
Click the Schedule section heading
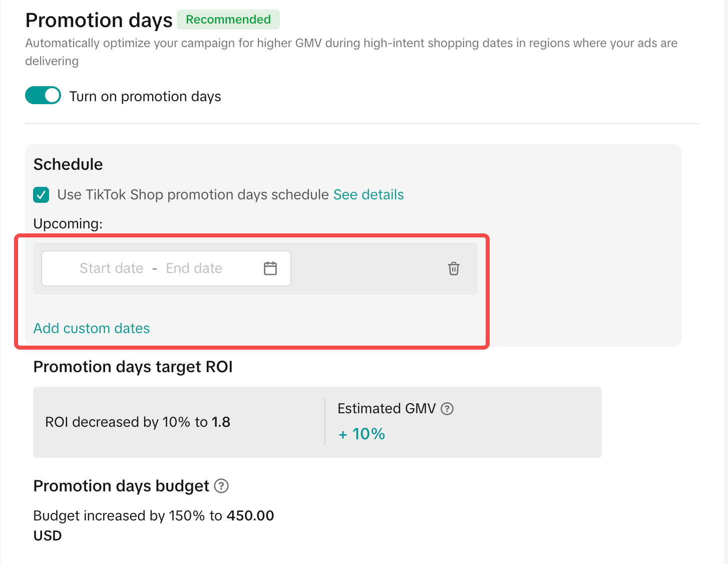68,164
